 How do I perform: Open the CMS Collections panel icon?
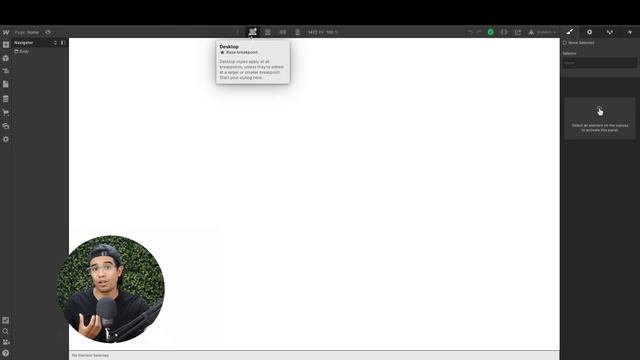pyautogui.click(x=6, y=99)
